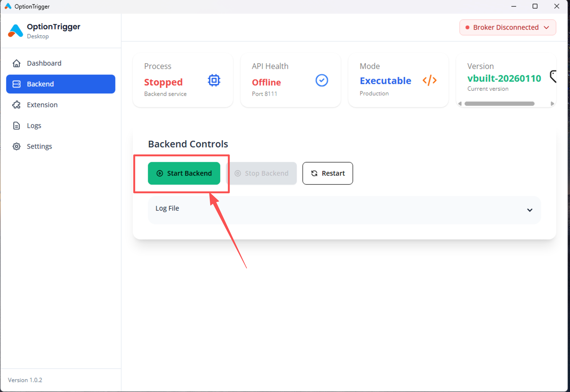The height and width of the screenshot is (392, 570).
Task: Click the play icon on Start Backend
Action: 160,173
